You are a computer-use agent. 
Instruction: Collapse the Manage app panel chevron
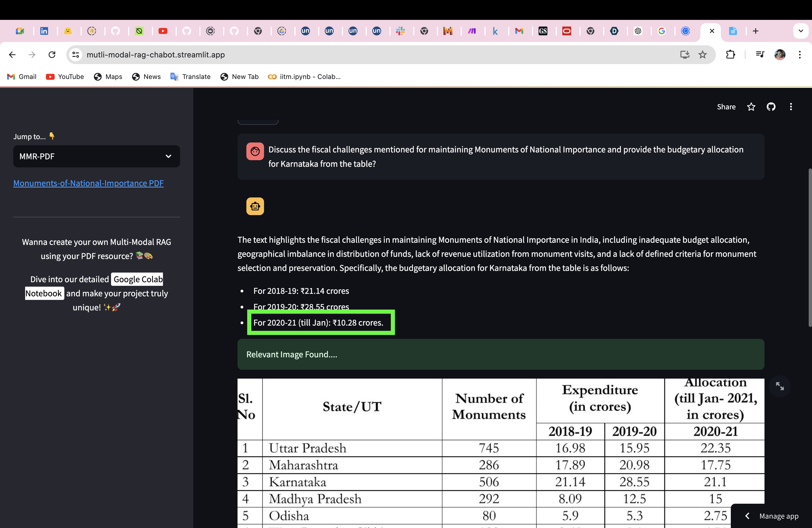point(748,516)
